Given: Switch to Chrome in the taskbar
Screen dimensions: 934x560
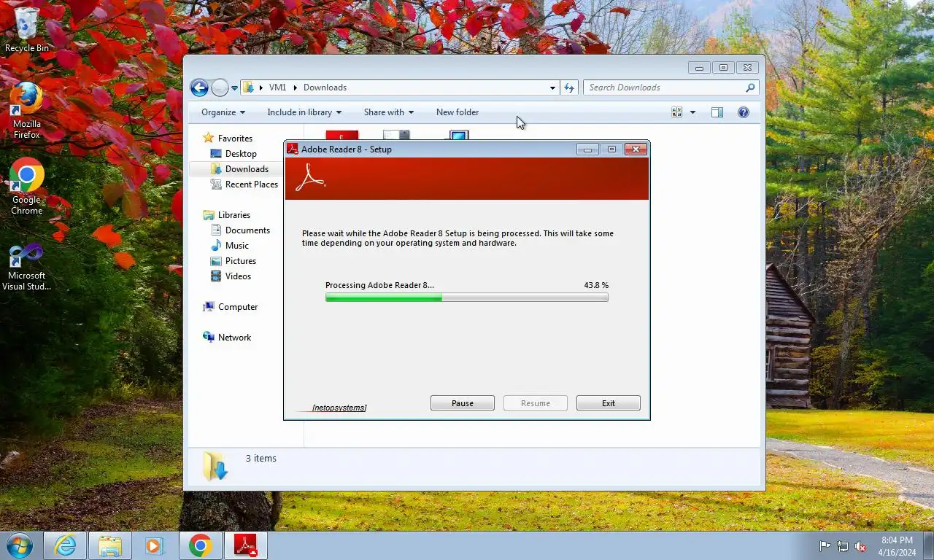Looking at the screenshot, I should (200, 545).
